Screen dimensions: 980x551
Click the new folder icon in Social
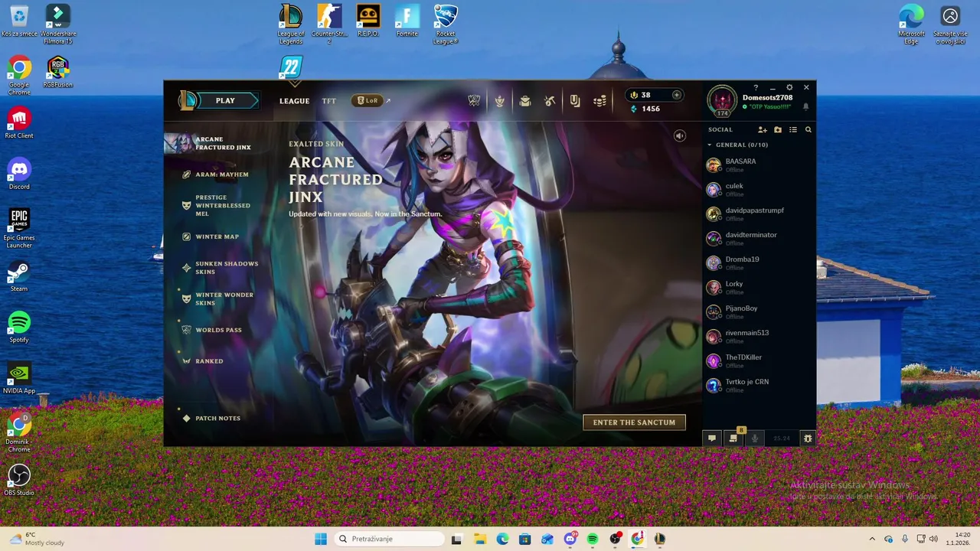pos(778,129)
